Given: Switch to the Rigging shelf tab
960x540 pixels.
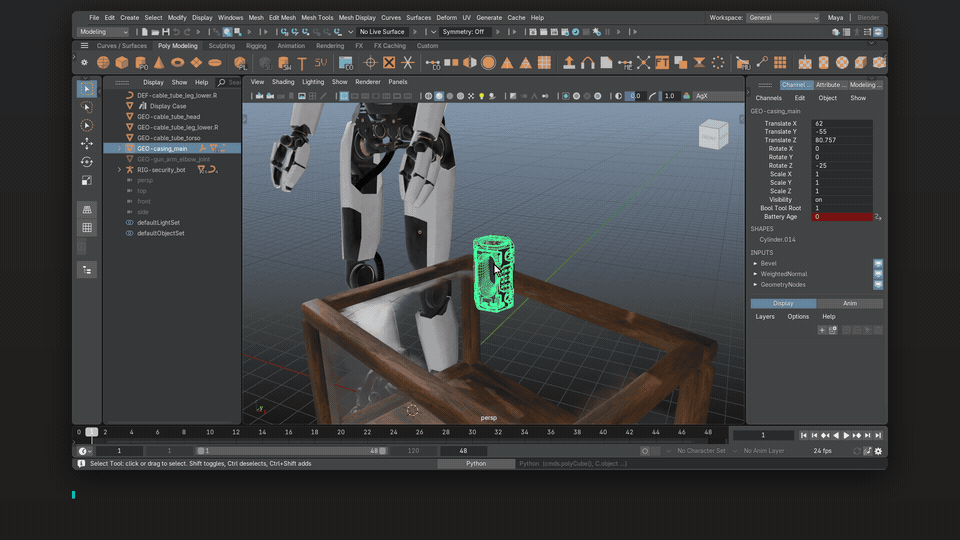Looking at the screenshot, I should (x=256, y=46).
